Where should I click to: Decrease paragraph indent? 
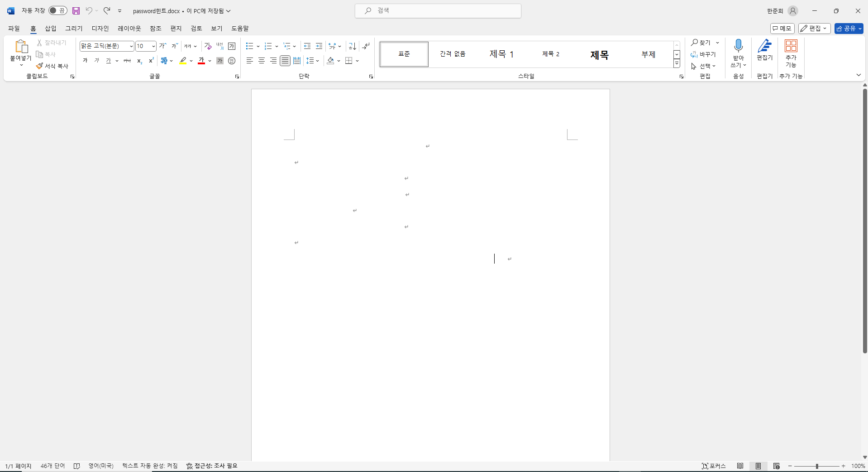click(307, 46)
